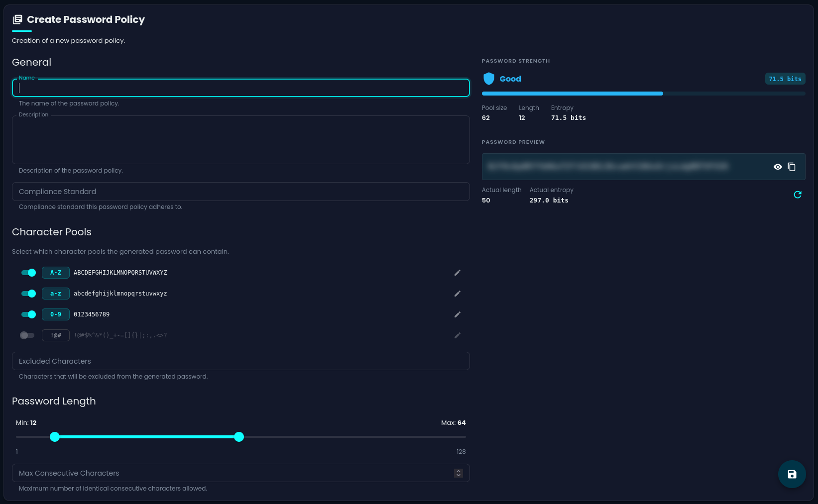818x504 pixels.
Task: Click the Good strength shield icon
Action: coord(489,79)
